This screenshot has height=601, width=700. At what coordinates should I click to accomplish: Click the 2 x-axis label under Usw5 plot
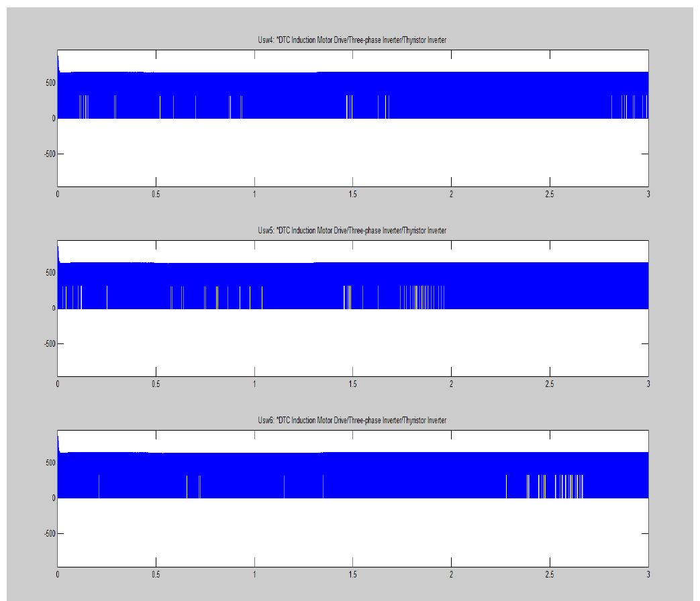point(451,384)
